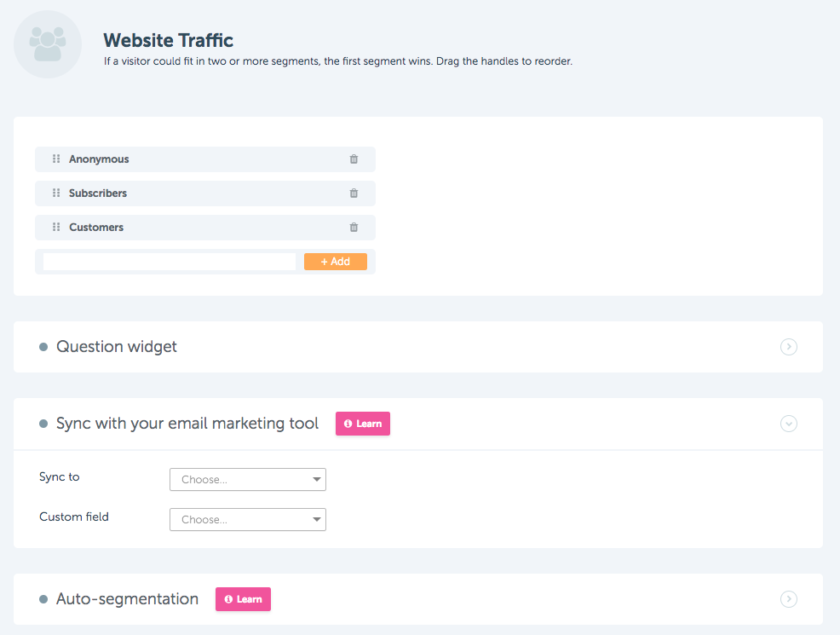Focus the new segment name input field
The width and height of the screenshot is (840, 635).
(170, 262)
